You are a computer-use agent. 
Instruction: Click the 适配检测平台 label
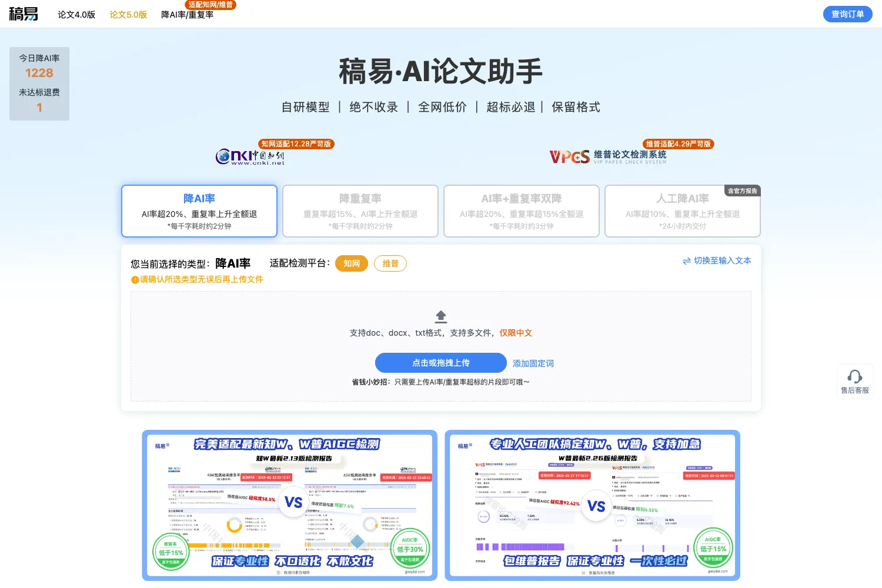click(x=300, y=263)
